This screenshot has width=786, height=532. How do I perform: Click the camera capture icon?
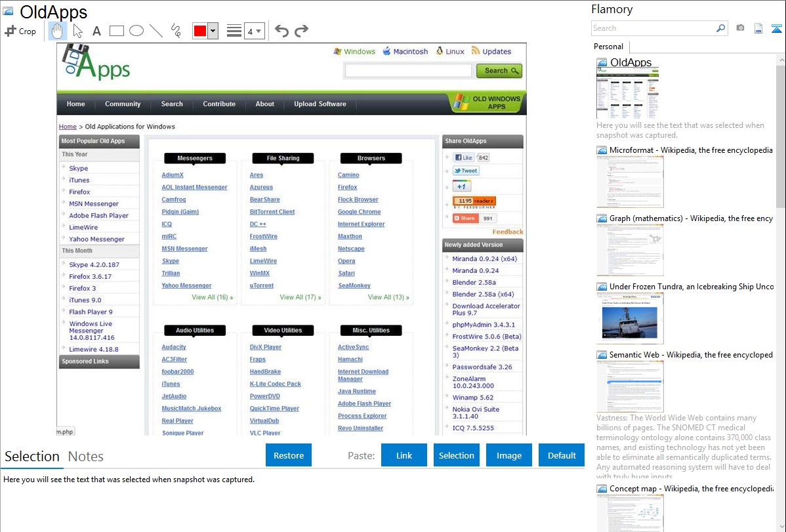740,28
